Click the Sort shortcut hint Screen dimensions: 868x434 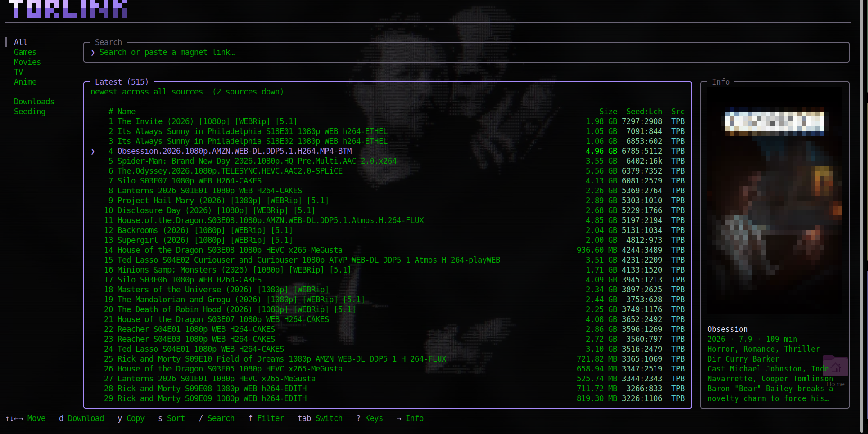(172, 418)
